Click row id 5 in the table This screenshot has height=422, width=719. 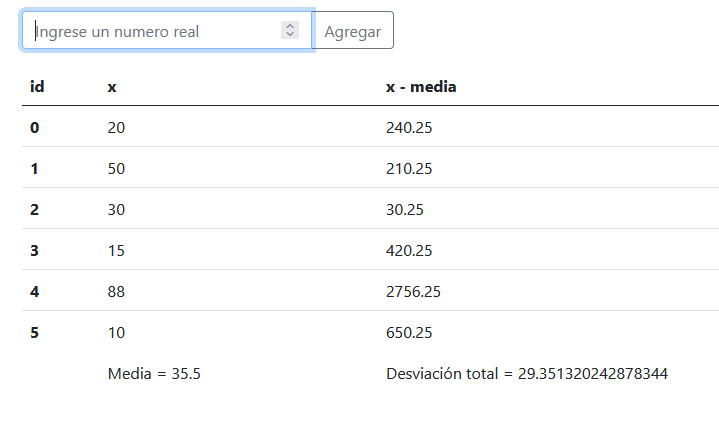tap(35, 333)
